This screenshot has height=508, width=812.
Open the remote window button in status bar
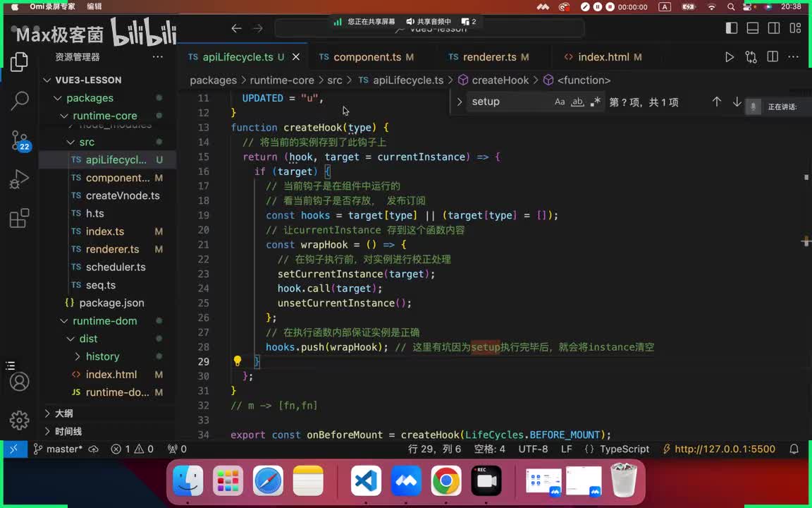tap(14, 449)
